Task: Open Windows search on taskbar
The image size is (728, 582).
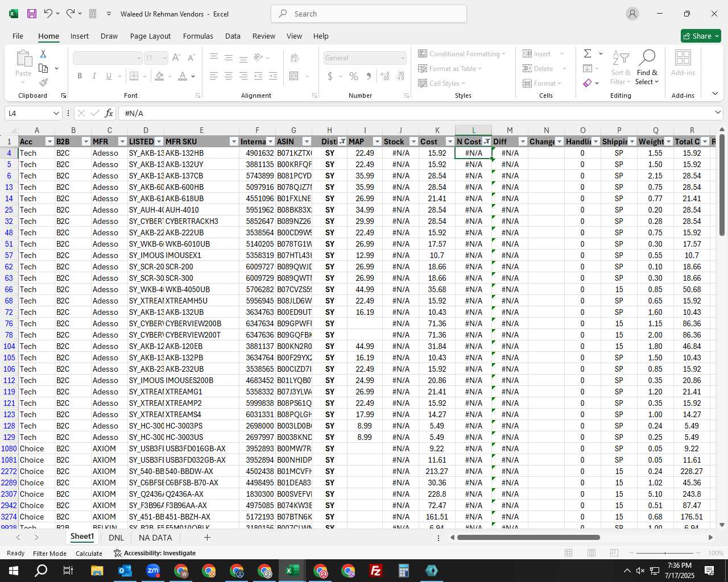Action: (42, 571)
